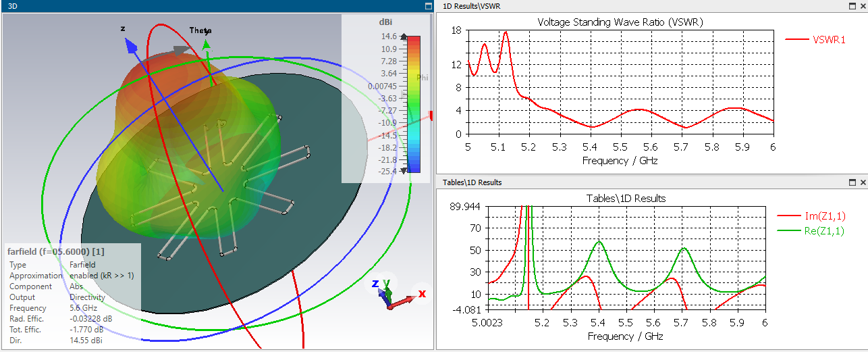Click the Type value Farfield
The width and height of the screenshot is (868, 352).
coord(82,265)
